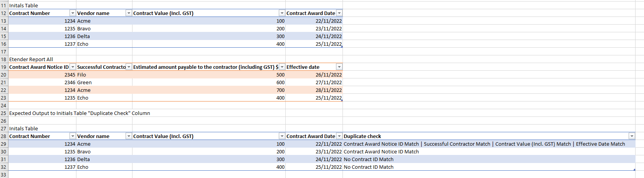Select 'Delta' cell in row 15

pos(104,36)
